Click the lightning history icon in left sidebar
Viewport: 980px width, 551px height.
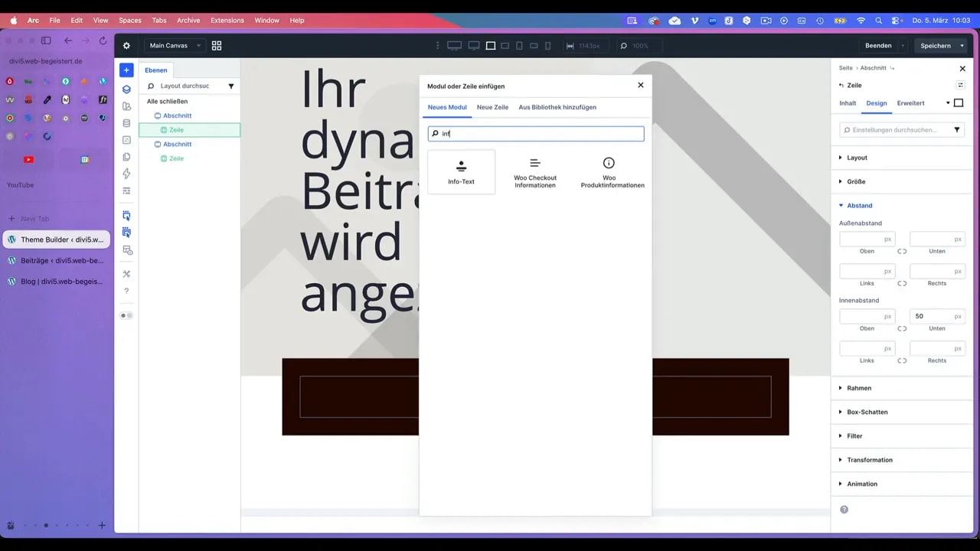[126, 174]
